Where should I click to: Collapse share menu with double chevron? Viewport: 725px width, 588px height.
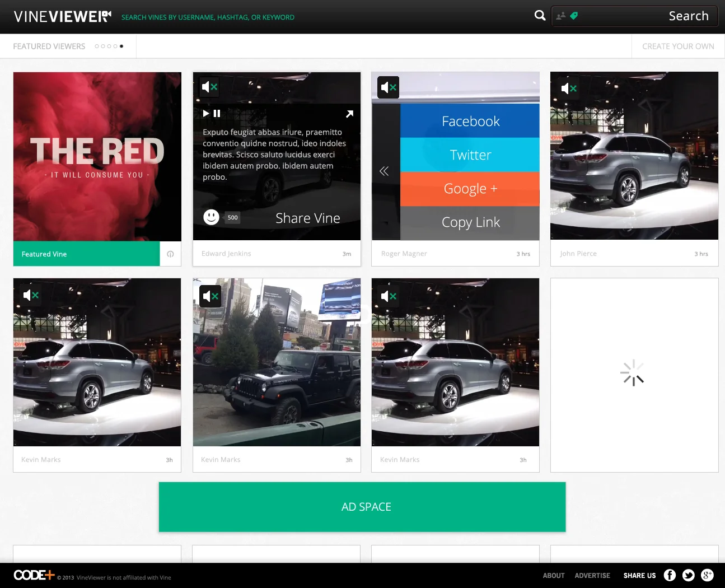click(x=384, y=171)
